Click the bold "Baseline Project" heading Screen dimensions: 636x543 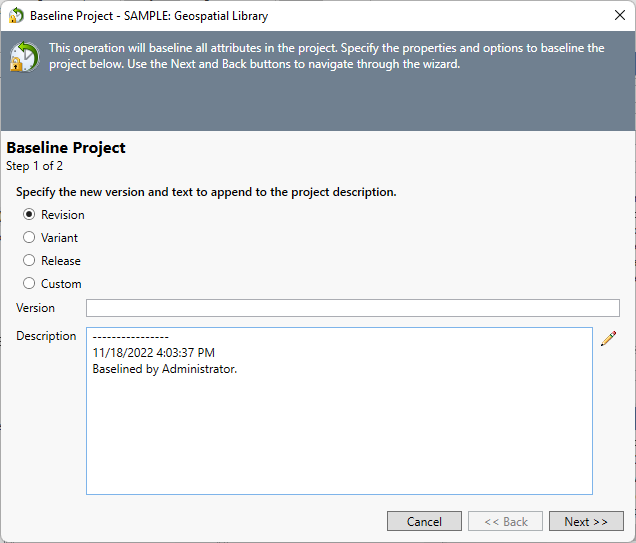coord(66,148)
